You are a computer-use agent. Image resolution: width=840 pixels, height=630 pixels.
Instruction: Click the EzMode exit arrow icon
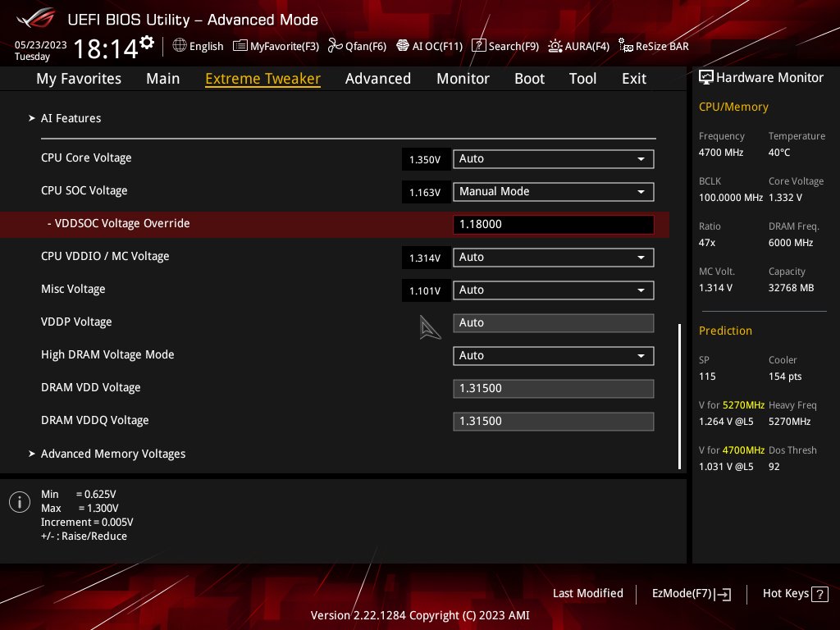pos(723,594)
